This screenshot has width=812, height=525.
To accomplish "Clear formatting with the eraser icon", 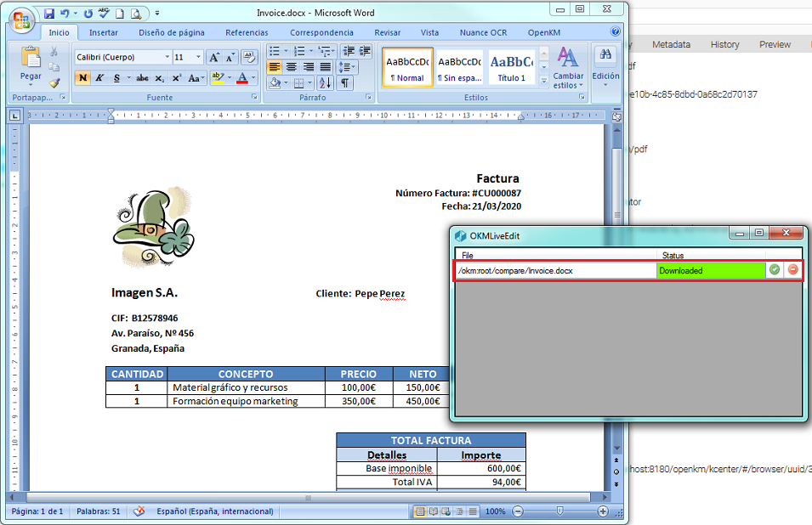I will [248, 58].
